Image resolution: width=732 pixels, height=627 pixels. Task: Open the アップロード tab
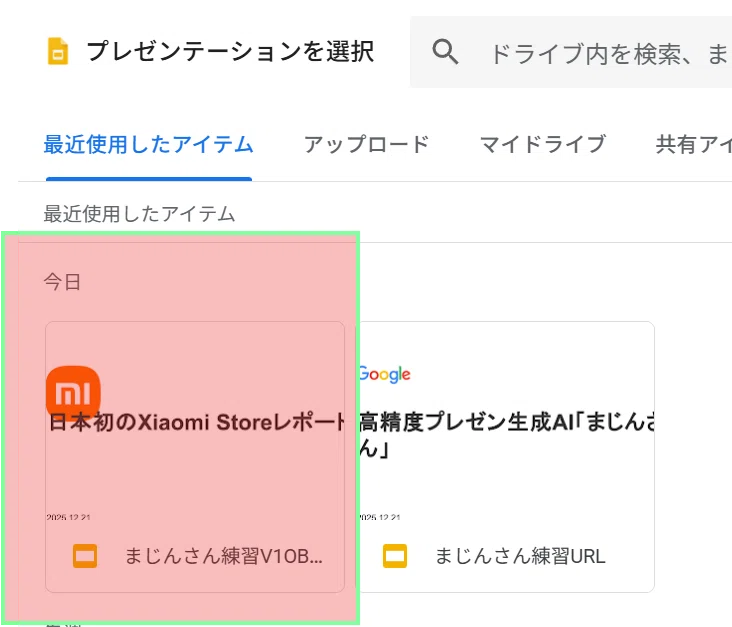(x=366, y=144)
